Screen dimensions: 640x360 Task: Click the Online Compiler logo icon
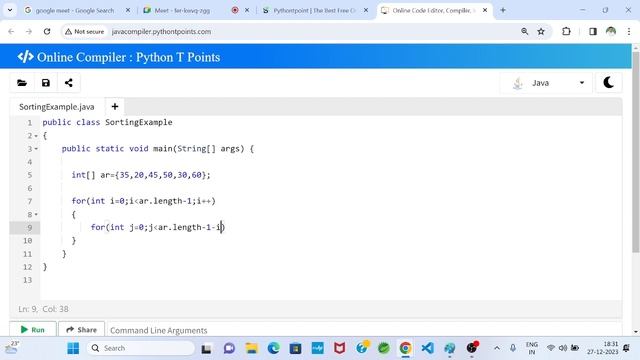pos(25,57)
